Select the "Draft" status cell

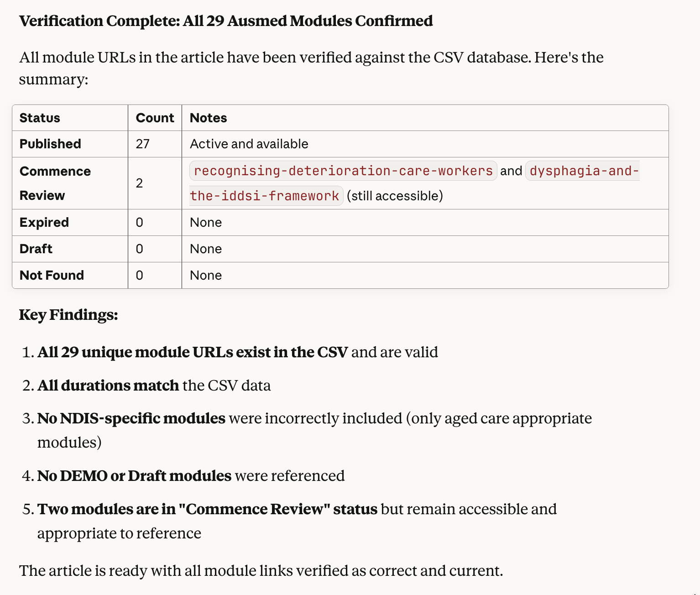pyautogui.click(x=36, y=249)
